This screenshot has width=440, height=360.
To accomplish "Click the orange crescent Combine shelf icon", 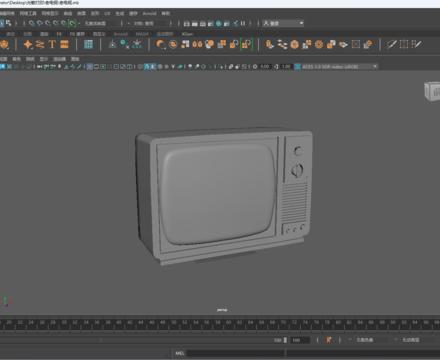I will pos(161,44).
